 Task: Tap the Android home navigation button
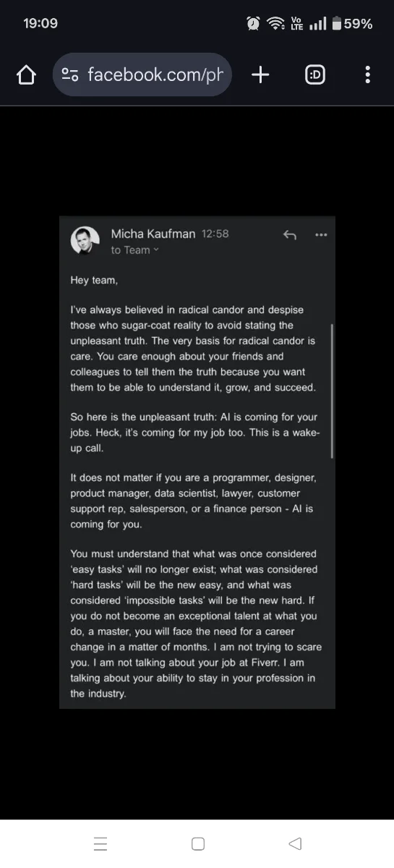[198, 844]
